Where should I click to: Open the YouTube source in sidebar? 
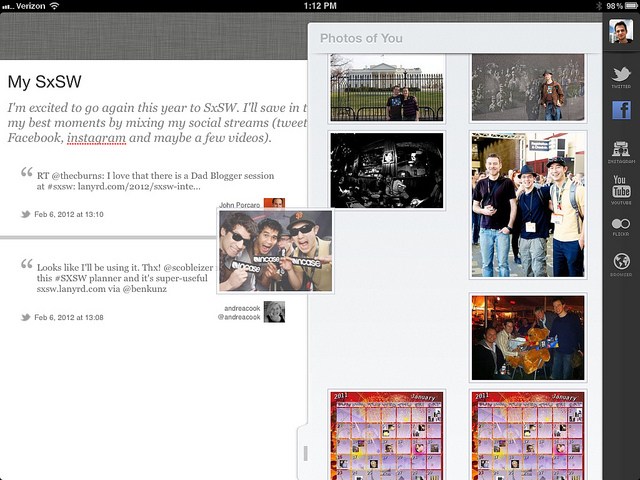coord(621,189)
